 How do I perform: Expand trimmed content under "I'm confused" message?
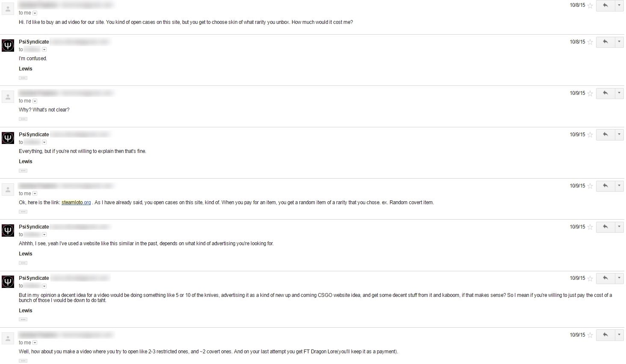(23, 78)
